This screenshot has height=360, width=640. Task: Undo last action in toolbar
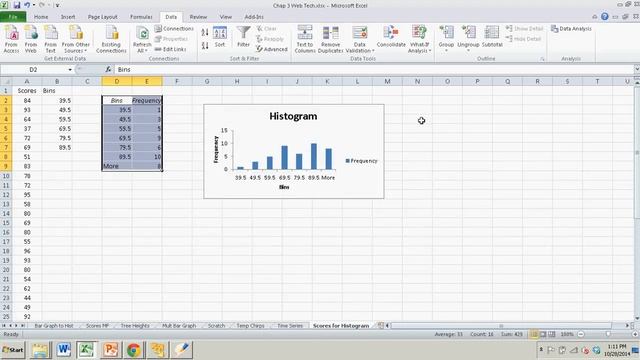click(x=27, y=5)
